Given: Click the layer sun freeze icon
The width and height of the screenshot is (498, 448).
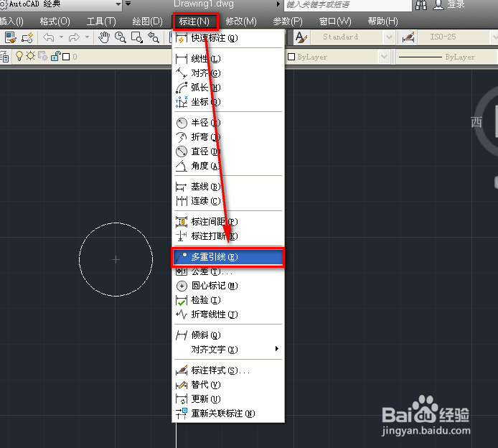Looking at the screenshot, I should pos(30,56).
